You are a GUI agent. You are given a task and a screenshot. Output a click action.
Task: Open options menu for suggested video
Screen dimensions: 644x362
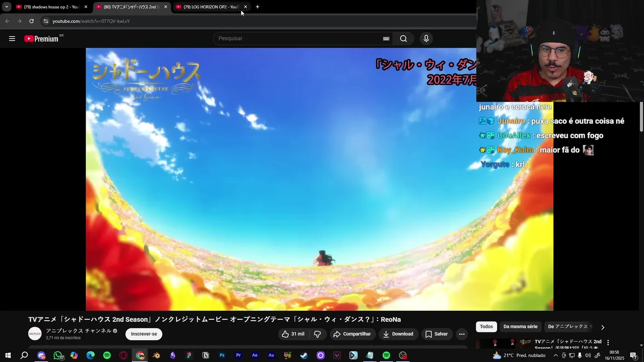608,342
